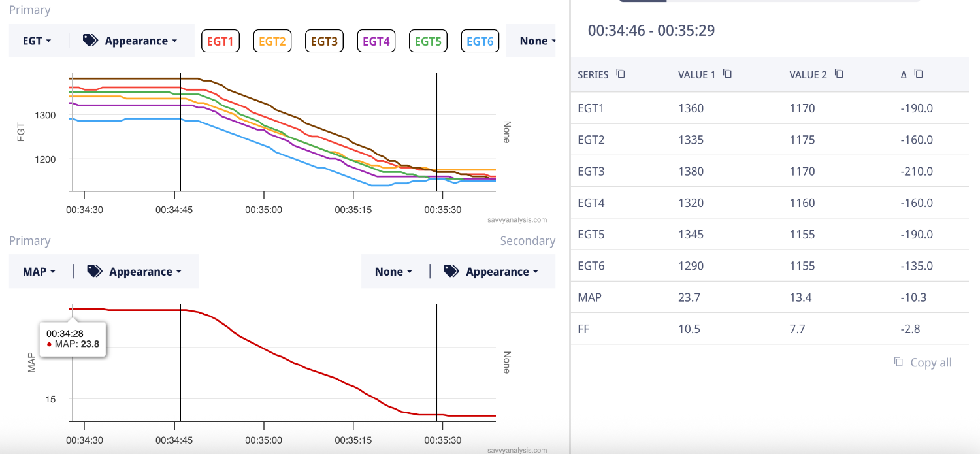Copy the VALUE 1 column

point(727,74)
